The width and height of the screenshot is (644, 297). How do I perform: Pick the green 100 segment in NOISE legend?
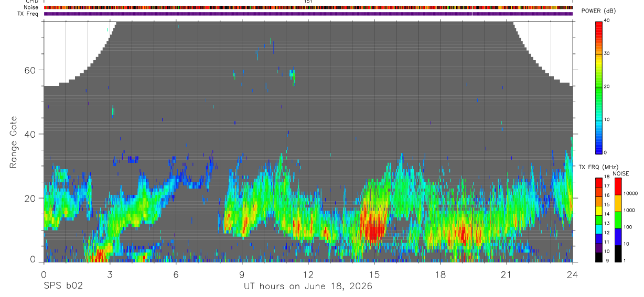point(618,219)
